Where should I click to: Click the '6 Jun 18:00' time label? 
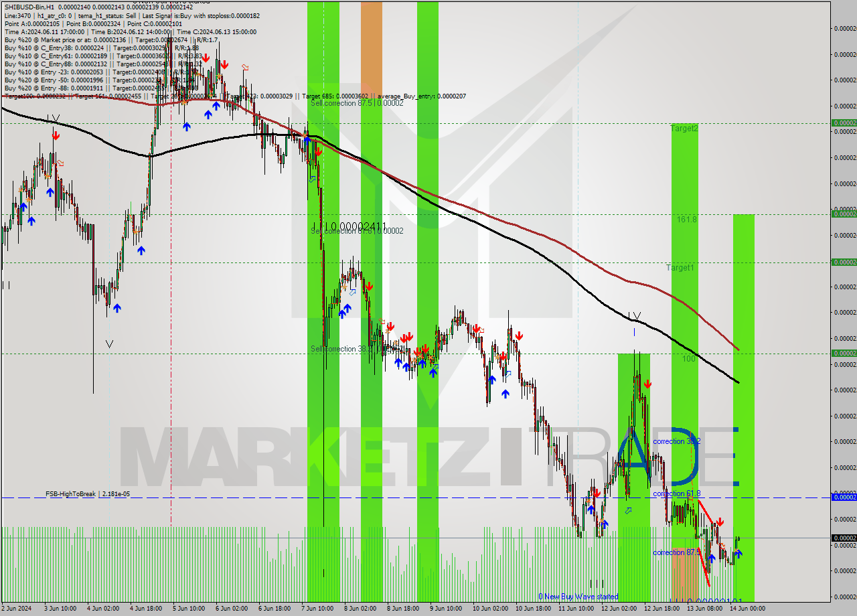pyautogui.click(x=275, y=609)
